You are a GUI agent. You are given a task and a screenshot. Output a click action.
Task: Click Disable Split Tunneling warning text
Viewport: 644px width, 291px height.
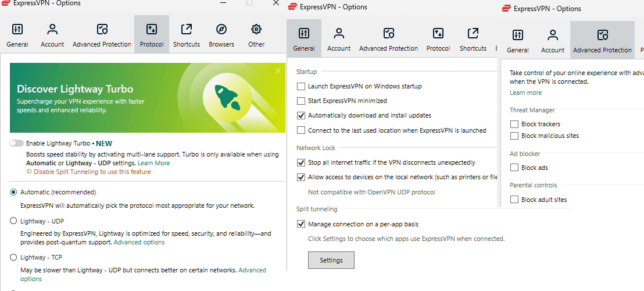pos(92,172)
